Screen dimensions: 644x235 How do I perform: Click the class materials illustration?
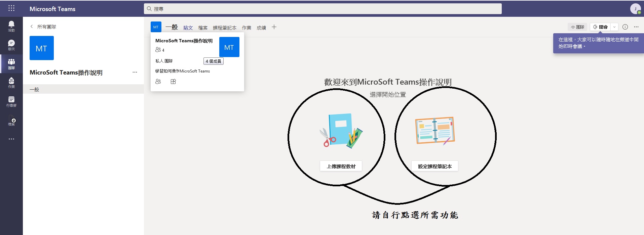click(x=341, y=131)
